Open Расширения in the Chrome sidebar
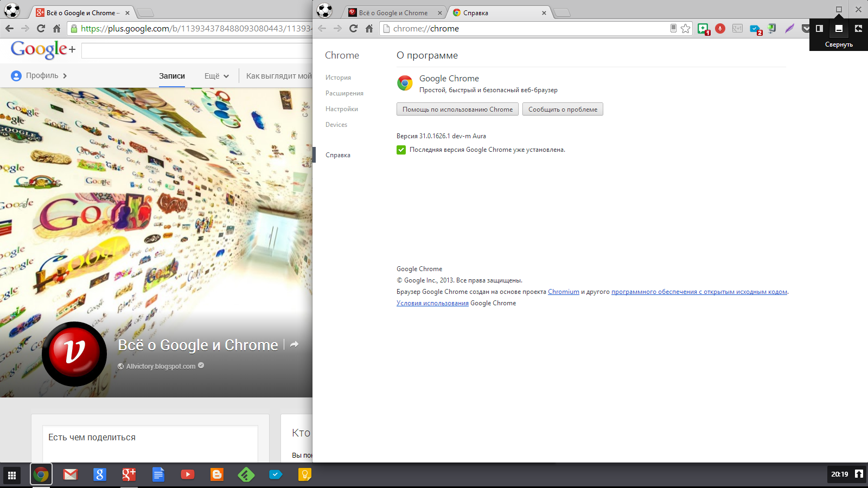Screen dimensions: 868x488 [x=344, y=93]
